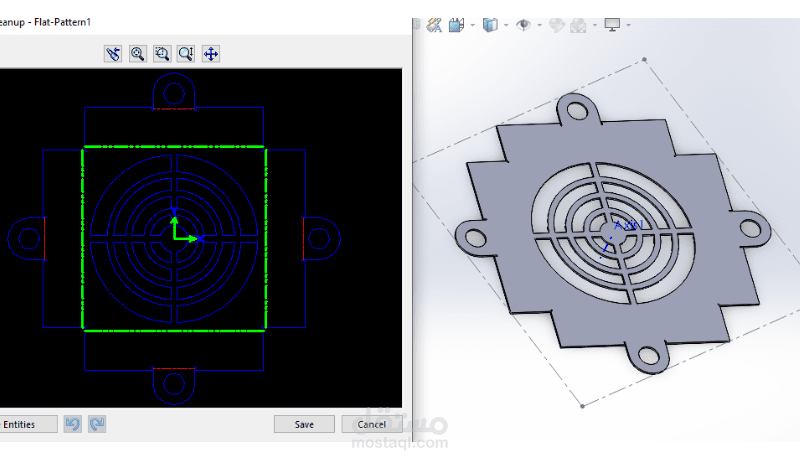Select the top green line in the preview

pyautogui.click(x=174, y=147)
